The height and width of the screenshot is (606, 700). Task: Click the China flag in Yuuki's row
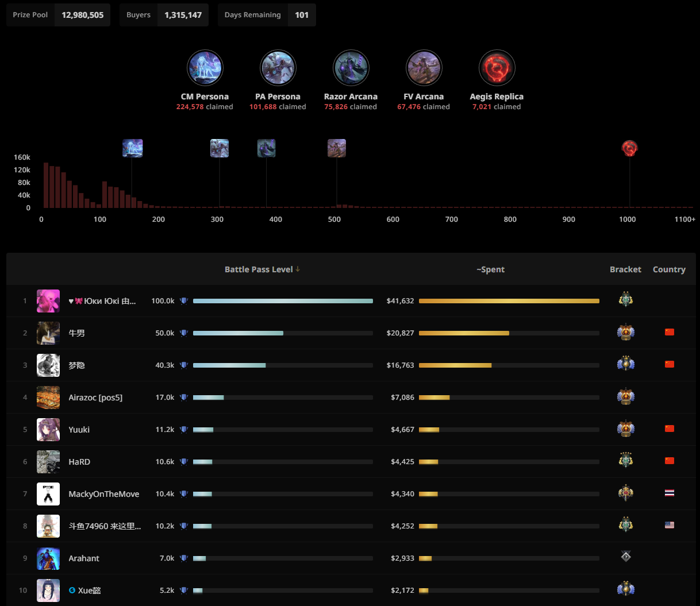(670, 429)
